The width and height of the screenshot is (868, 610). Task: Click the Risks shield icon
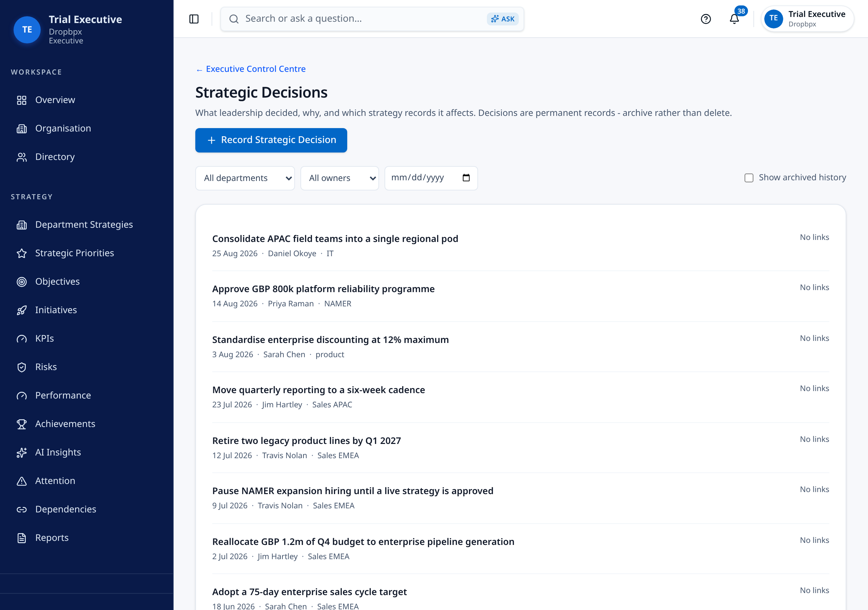click(x=22, y=367)
